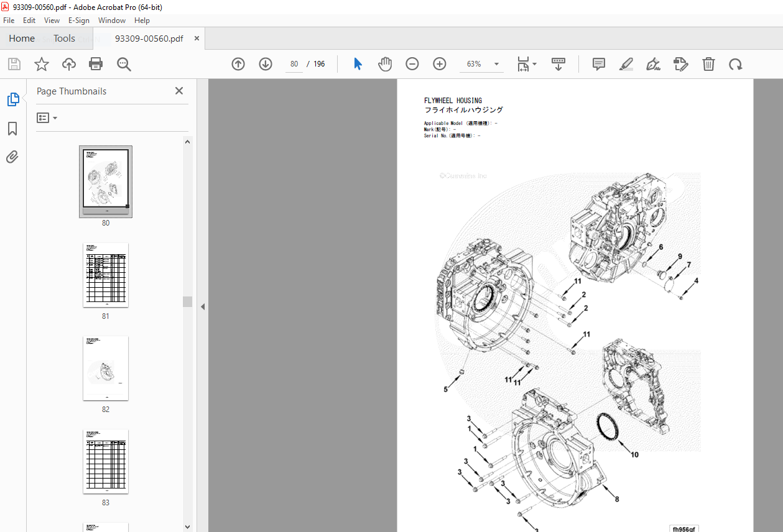Viewport: 783px width, 532px height.
Task: Click thumbnails scrollbar up arrow
Action: [188, 142]
